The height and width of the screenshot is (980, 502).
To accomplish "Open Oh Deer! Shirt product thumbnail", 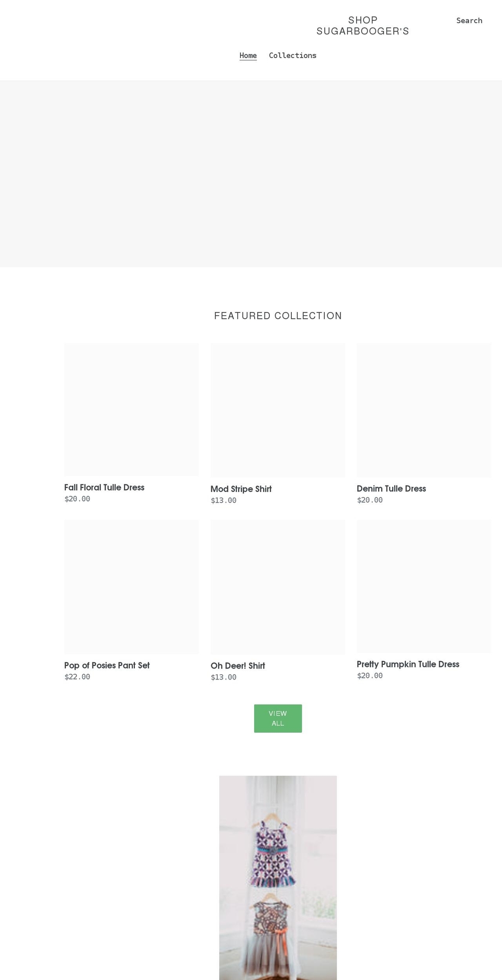I will click(278, 586).
